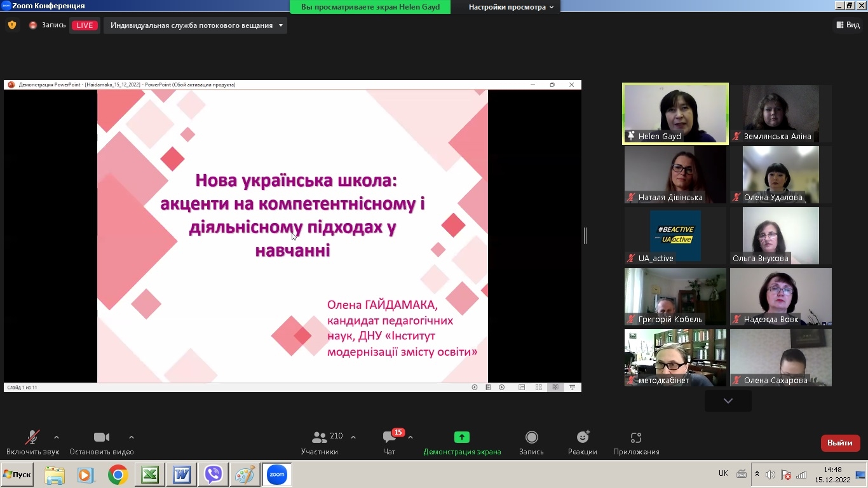
Task: Go to previous slide in PowerPoint status bar
Action: [474, 387]
